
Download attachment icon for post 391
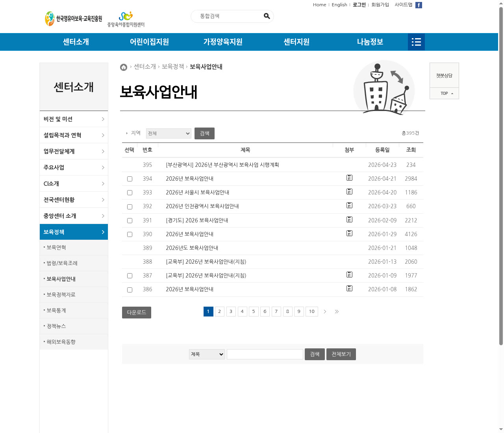coord(349,220)
